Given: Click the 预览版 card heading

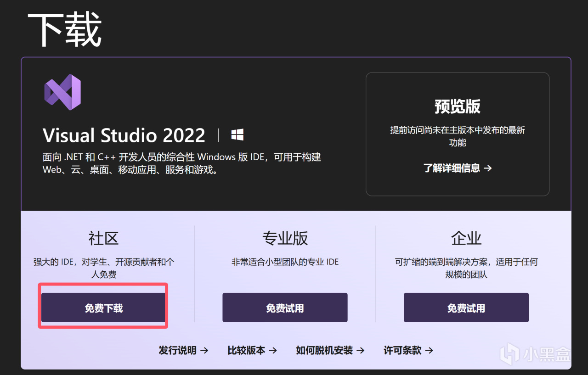Looking at the screenshot, I should [x=458, y=106].
